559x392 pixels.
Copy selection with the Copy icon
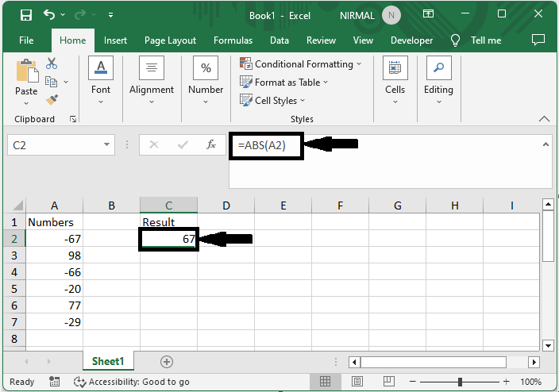point(51,82)
